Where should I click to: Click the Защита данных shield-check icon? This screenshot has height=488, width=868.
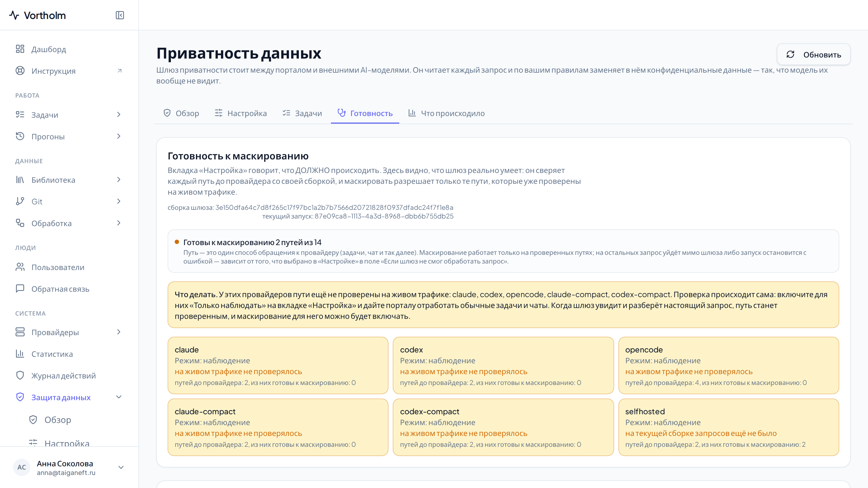pyautogui.click(x=20, y=397)
